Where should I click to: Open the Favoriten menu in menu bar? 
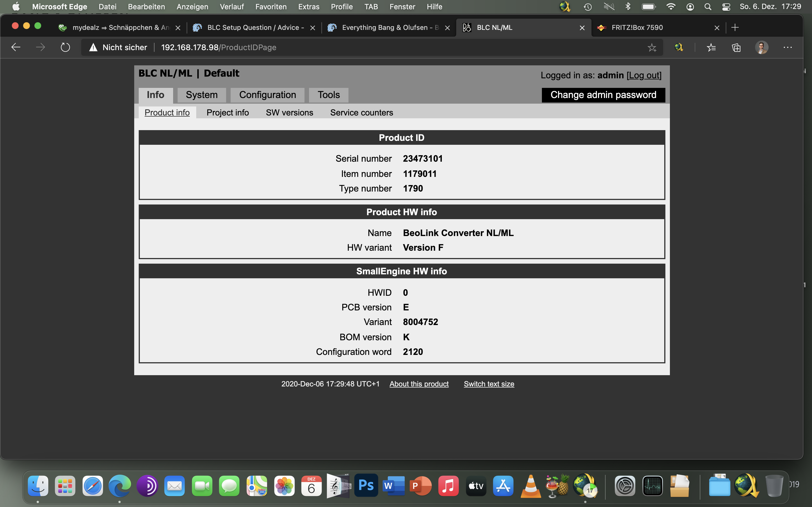pos(271,7)
